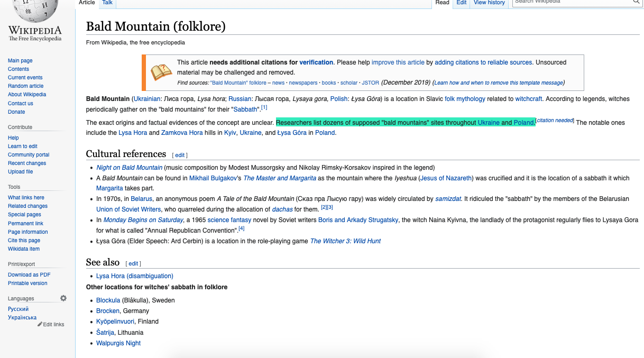Open Related changes link
The height and width of the screenshot is (358, 644).
[27, 206]
